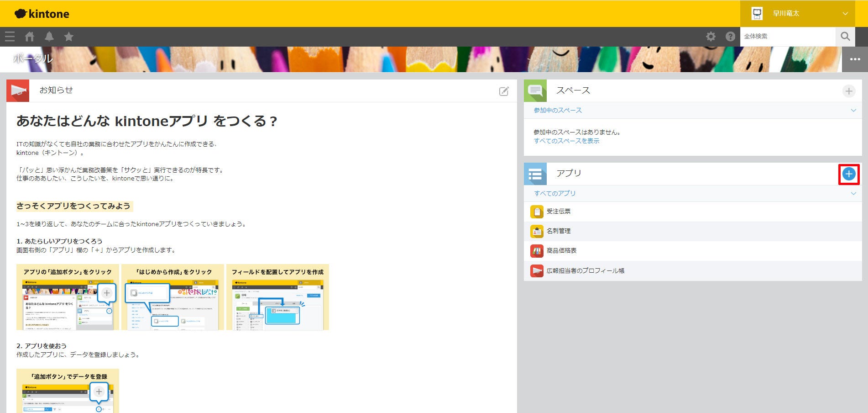Edit the お知らせ announcement with pencil icon
This screenshot has height=413, width=868.
click(x=504, y=91)
